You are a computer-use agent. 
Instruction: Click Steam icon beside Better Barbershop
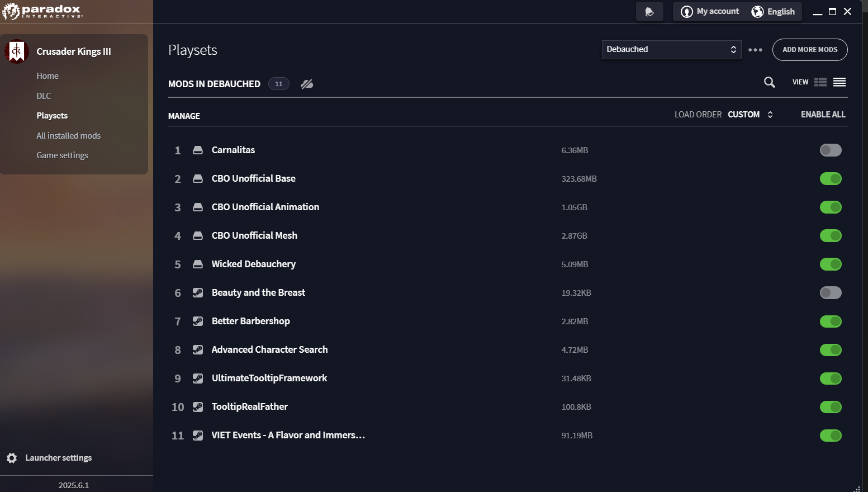pyautogui.click(x=198, y=321)
